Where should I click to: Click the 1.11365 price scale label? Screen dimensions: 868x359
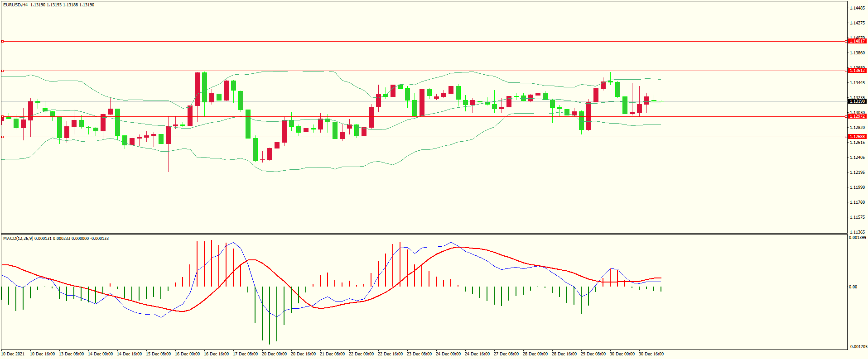[x=857, y=232]
